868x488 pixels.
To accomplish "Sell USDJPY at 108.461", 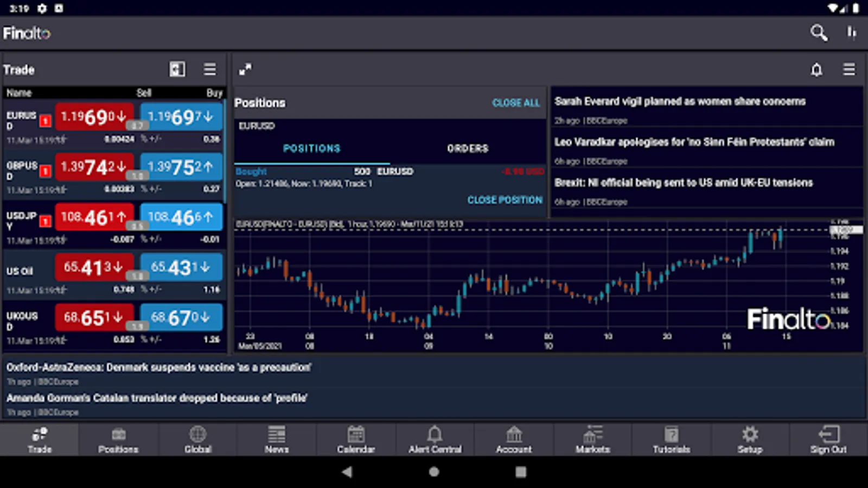I will 94,217.
